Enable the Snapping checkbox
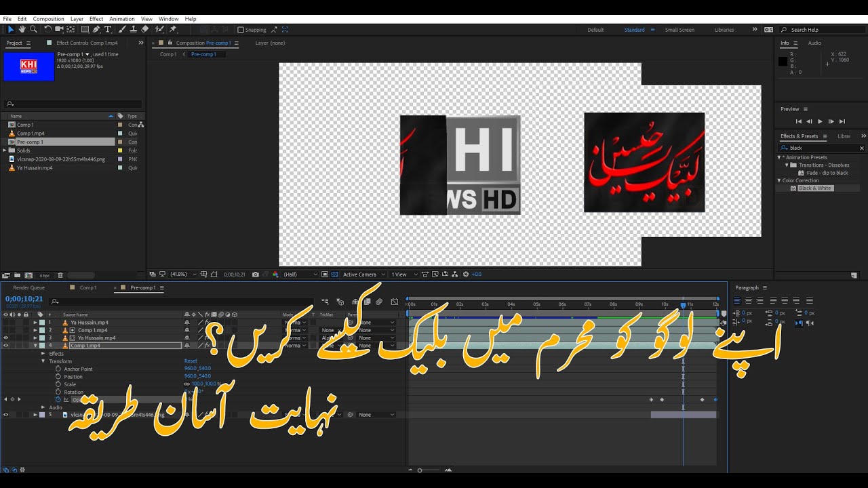This screenshot has width=868, height=488. (x=241, y=30)
